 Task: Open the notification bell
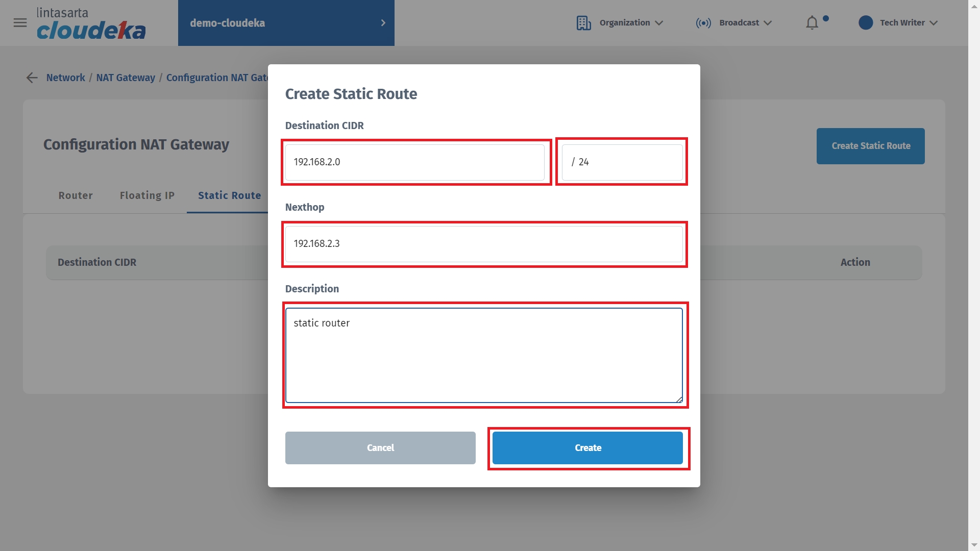[812, 23]
